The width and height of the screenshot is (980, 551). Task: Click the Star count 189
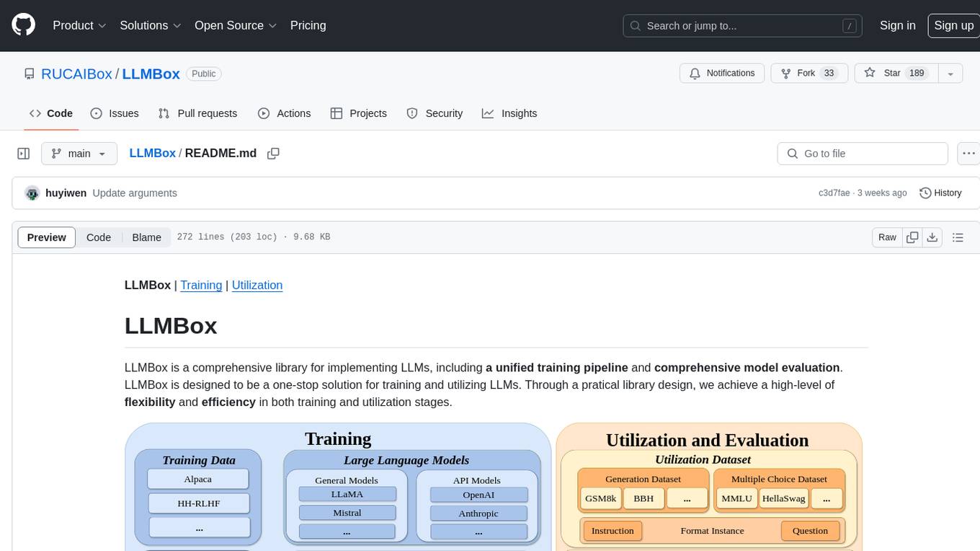[x=917, y=74]
